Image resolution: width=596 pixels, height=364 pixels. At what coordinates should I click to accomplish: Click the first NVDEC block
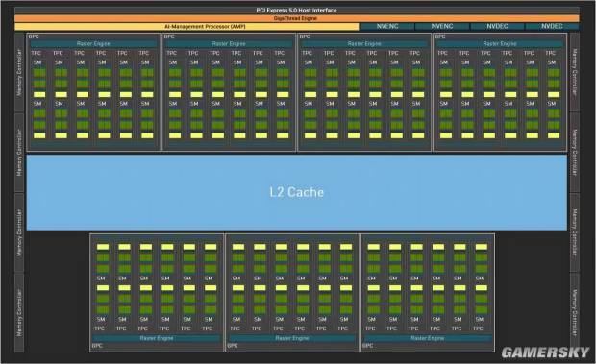coord(497,27)
